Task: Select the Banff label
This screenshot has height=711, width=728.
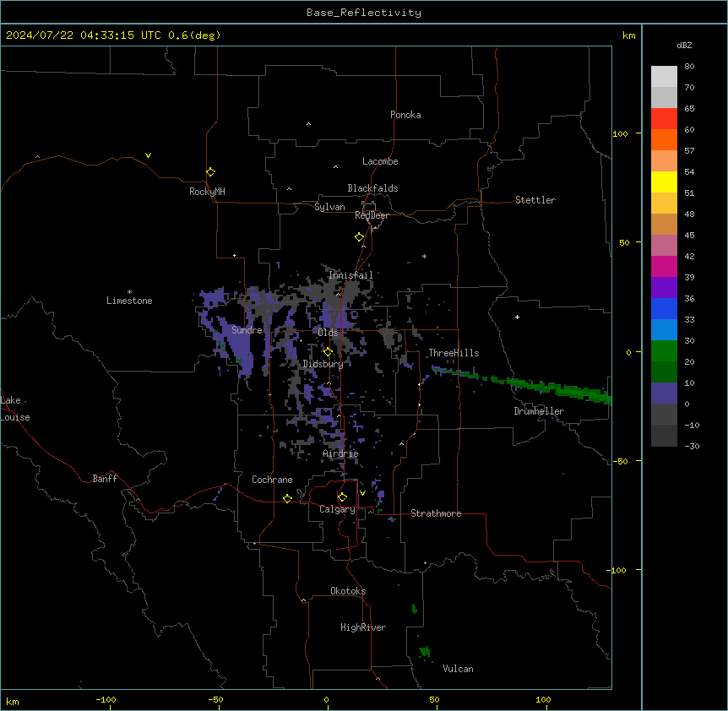Action: pyautogui.click(x=105, y=479)
